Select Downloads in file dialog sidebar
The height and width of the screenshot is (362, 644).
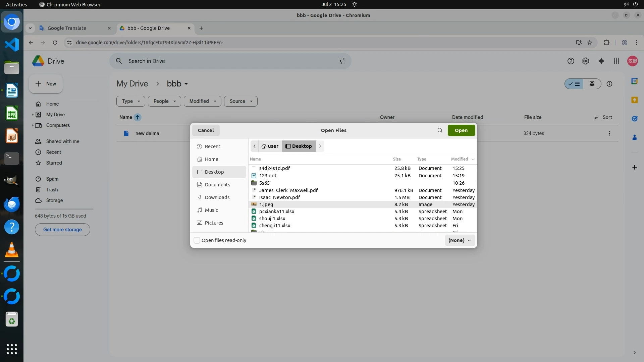(x=217, y=197)
